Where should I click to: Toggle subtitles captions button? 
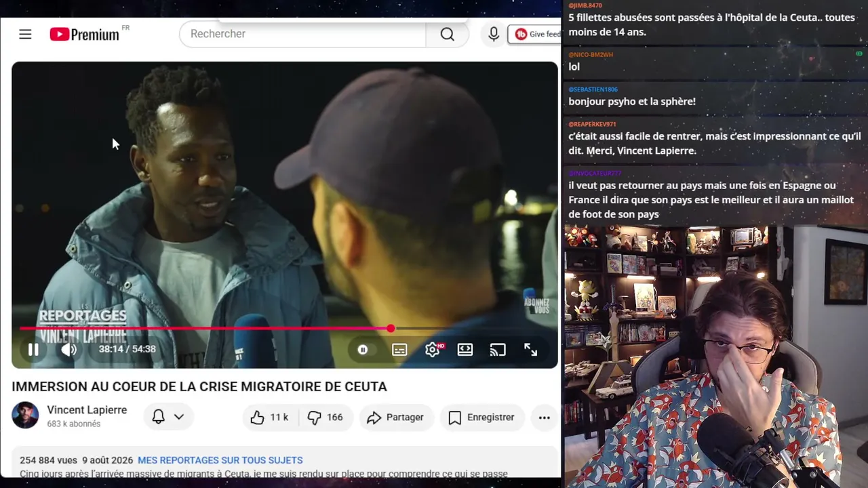(399, 350)
